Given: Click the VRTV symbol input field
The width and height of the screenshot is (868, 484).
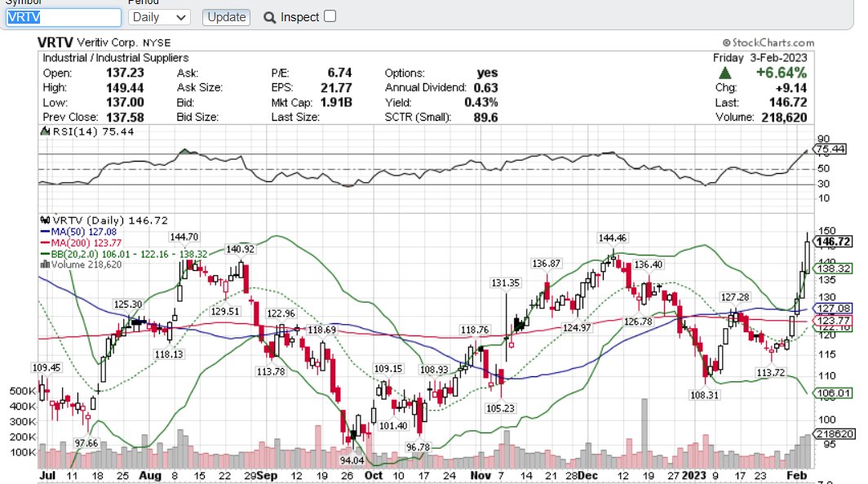Looking at the screenshot, I should point(63,17).
